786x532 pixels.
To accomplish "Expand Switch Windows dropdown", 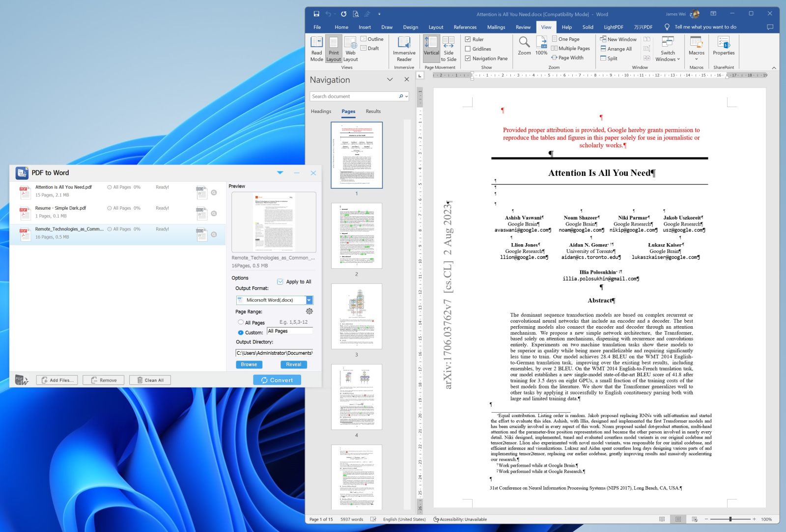I will [x=668, y=49].
